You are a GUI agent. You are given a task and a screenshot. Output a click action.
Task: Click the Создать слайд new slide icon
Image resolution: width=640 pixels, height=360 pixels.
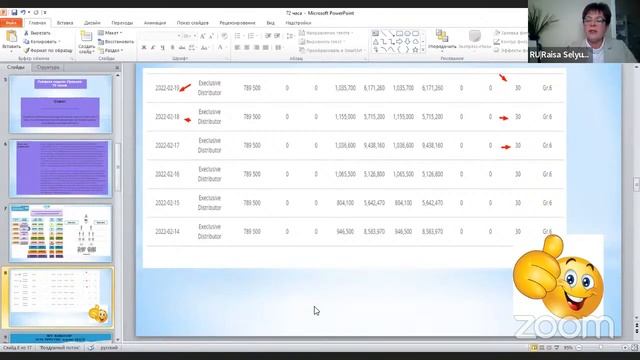86,37
